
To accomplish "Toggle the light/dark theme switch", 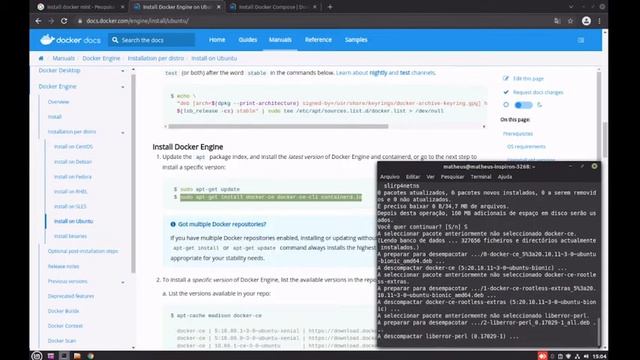I will (523, 105).
